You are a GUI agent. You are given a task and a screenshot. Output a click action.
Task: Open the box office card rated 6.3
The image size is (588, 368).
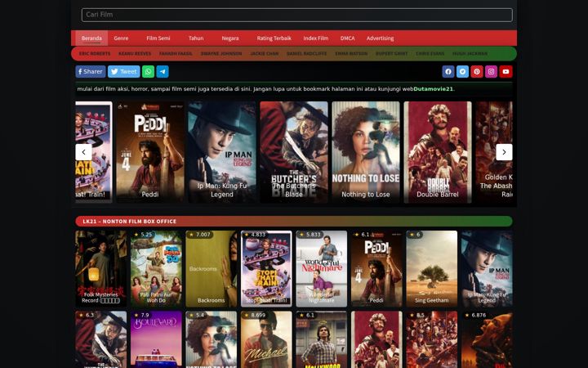(101, 339)
